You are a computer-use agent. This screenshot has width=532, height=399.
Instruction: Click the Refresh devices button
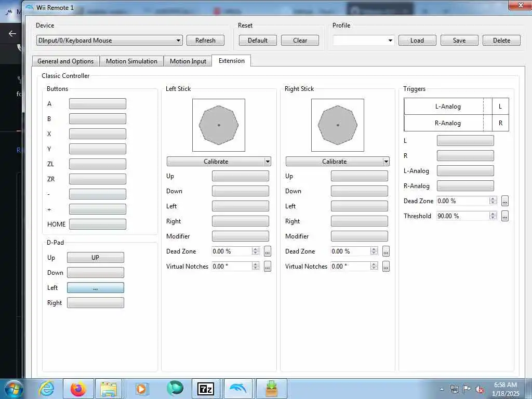click(x=205, y=41)
